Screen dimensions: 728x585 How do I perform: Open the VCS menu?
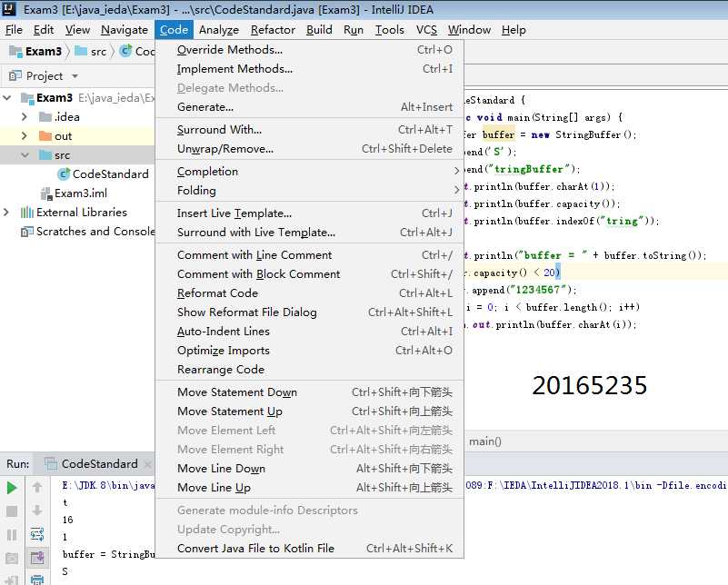[426, 30]
